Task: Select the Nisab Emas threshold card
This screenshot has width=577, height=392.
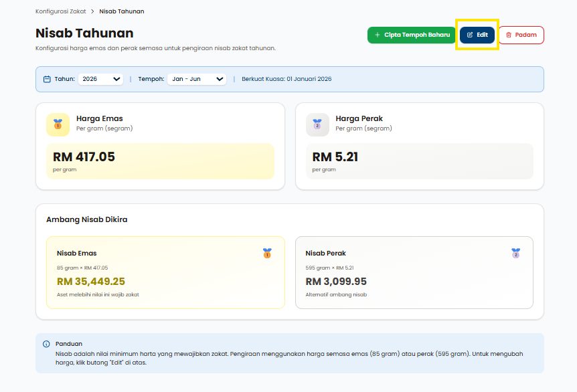Action: 165,272
